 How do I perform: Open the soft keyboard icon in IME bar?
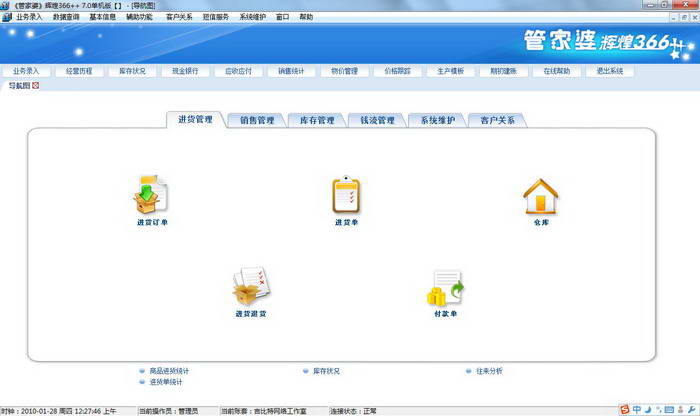(x=669, y=409)
